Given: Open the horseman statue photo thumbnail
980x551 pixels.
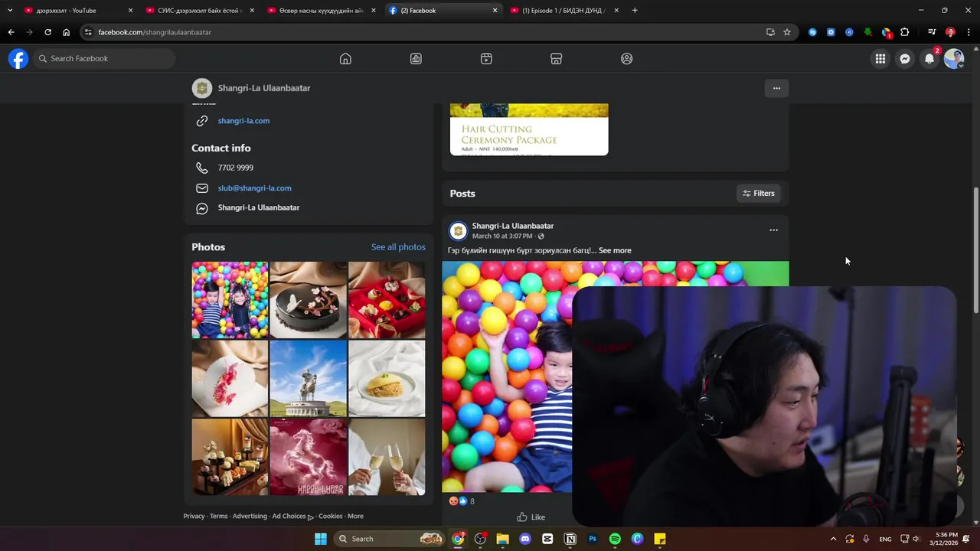Looking at the screenshot, I should coord(308,379).
